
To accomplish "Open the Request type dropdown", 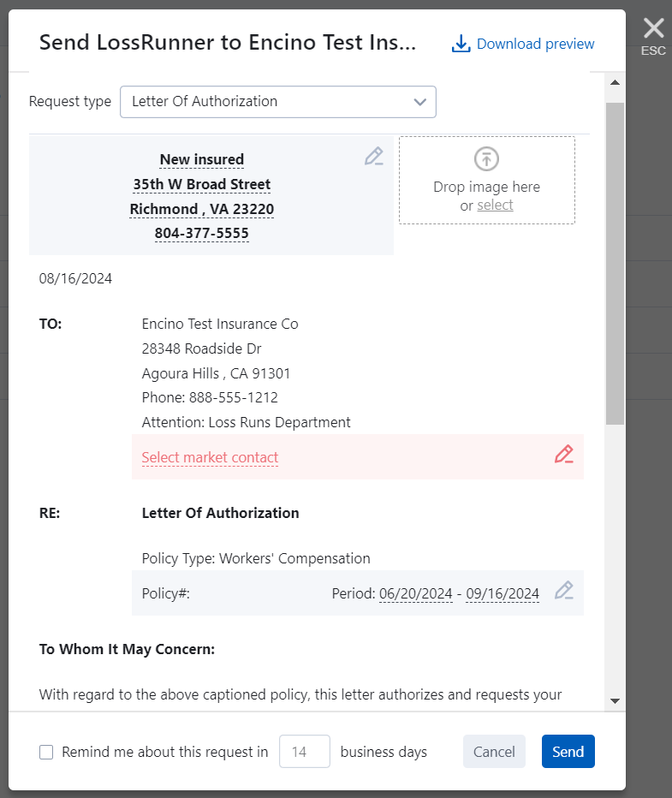I will 277,101.
